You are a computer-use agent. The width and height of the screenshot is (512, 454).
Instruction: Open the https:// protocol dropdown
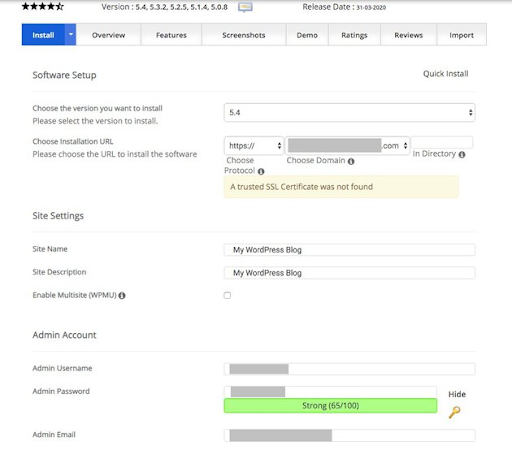(254, 146)
